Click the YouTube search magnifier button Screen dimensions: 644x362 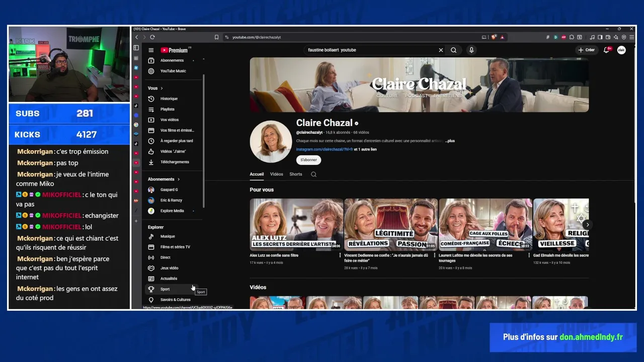pyautogui.click(x=454, y=50)
